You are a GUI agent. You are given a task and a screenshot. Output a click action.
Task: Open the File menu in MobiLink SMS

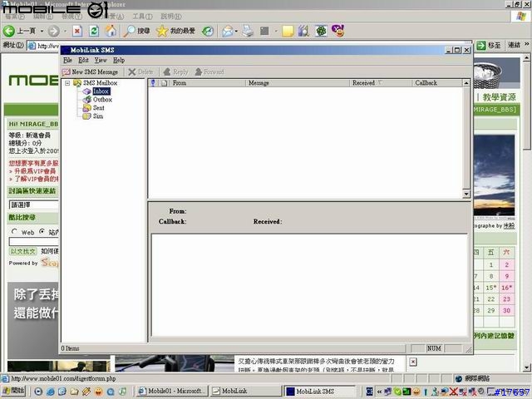pyautogui.click(x=67, y=60)
